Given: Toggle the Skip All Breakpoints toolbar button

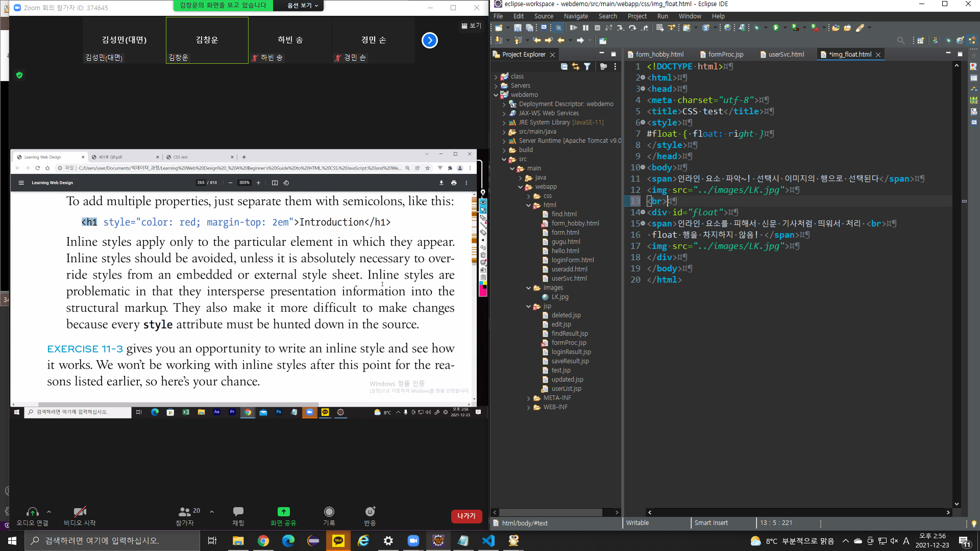Looking at the screenshot, I should click(x=558, y=28).
